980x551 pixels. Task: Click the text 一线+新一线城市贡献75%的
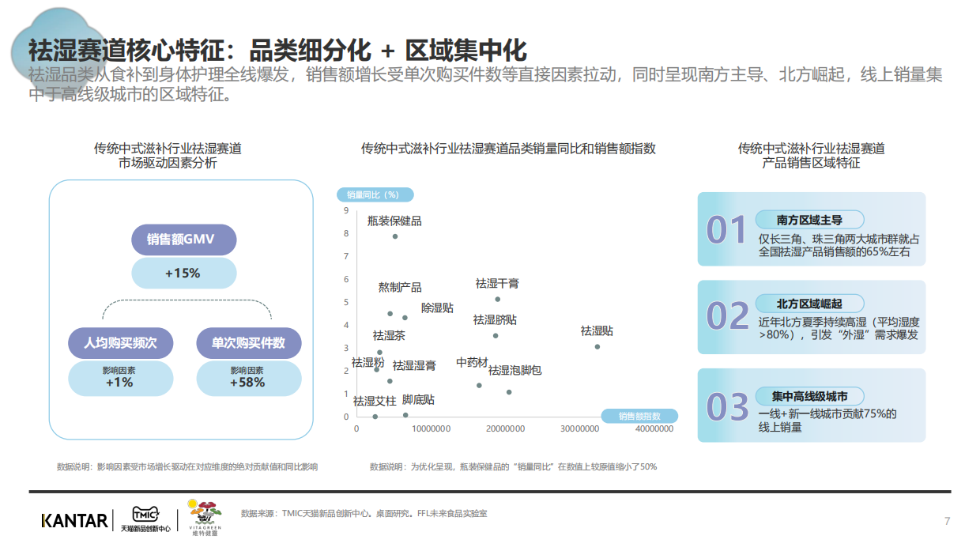827,413
